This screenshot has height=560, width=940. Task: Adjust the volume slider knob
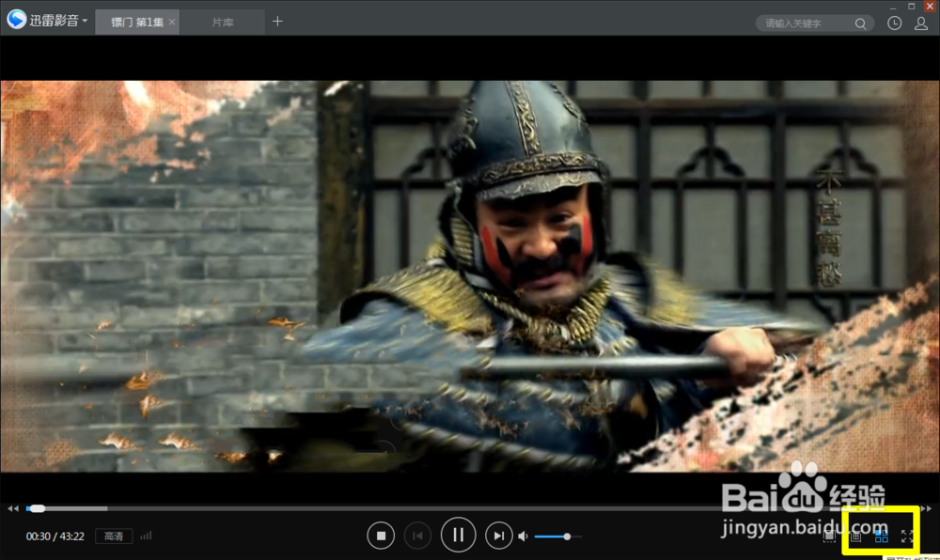pyautogui.click(x=567, y=537)
